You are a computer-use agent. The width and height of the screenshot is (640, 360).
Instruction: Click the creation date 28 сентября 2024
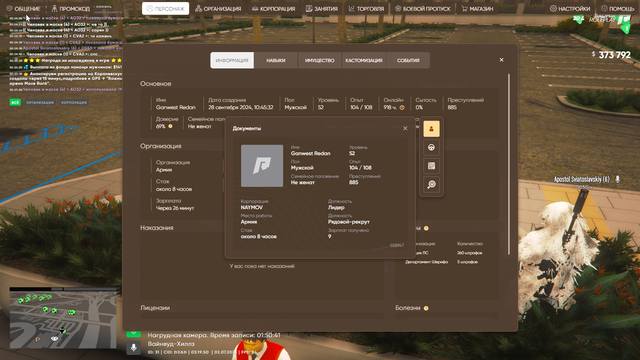tap(241, 107)
